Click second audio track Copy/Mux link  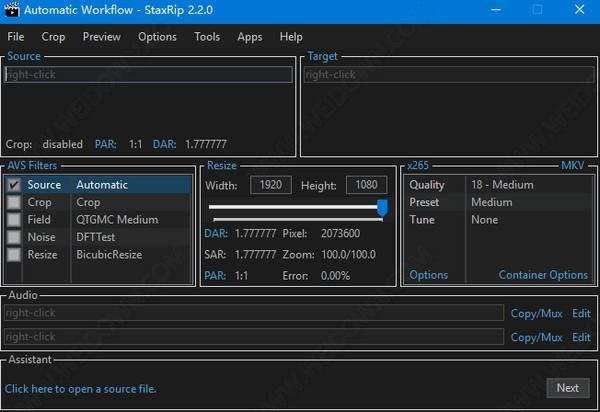click(536, 338)
